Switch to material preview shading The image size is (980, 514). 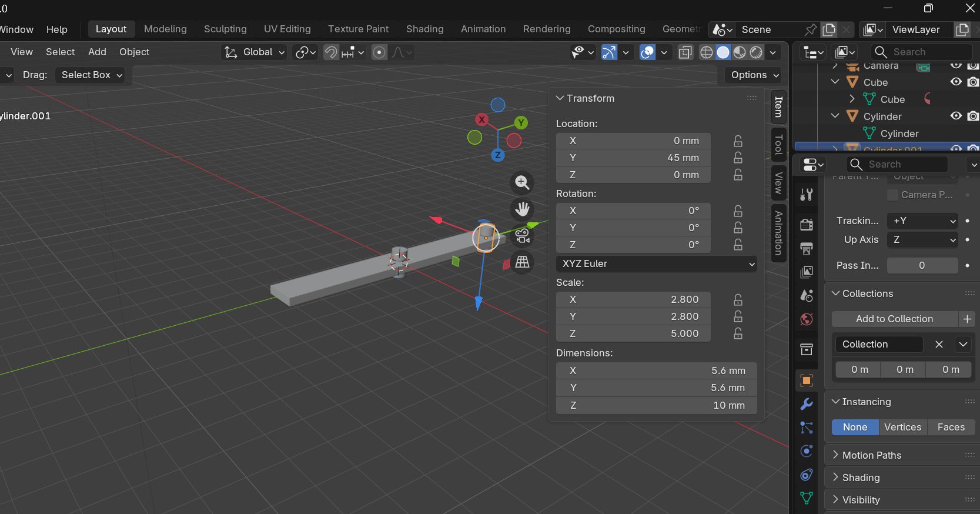(740, 52)
